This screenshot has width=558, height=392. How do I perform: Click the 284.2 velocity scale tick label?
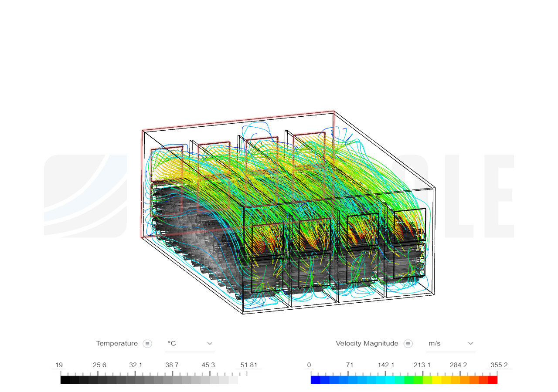click(458, 365)
